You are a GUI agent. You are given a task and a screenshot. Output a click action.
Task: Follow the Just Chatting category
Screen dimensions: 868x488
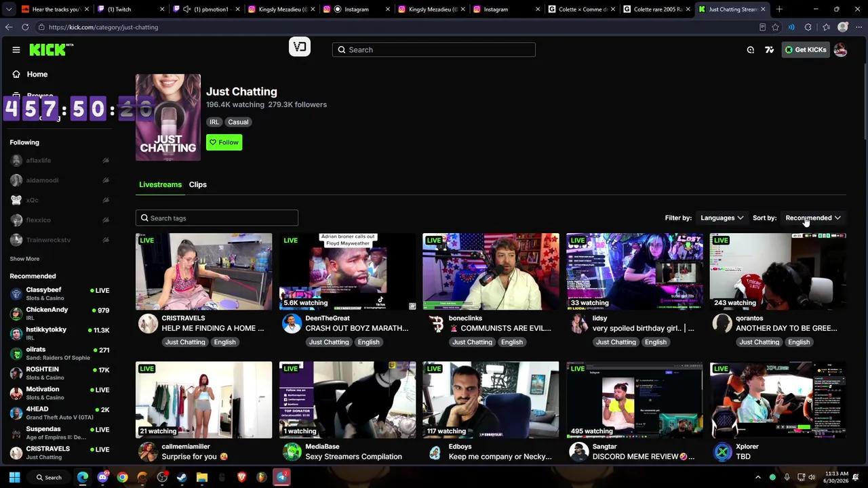point(224,142)
